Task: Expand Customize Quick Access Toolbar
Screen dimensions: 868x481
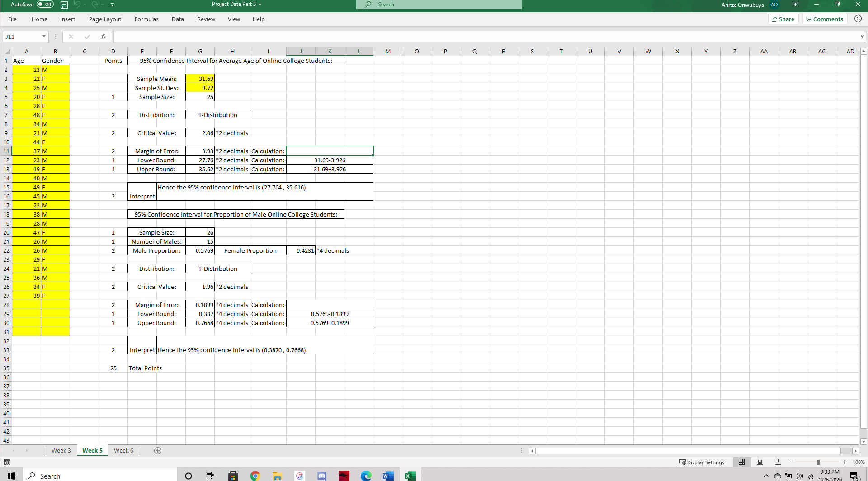Action: point(112,5)
